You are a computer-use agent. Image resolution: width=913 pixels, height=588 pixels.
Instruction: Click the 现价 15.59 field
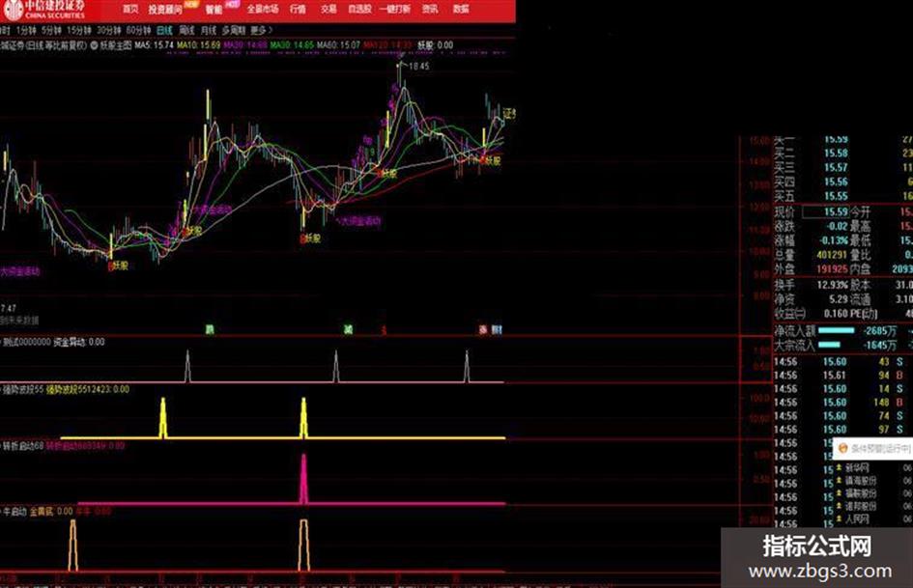[826, 211]
